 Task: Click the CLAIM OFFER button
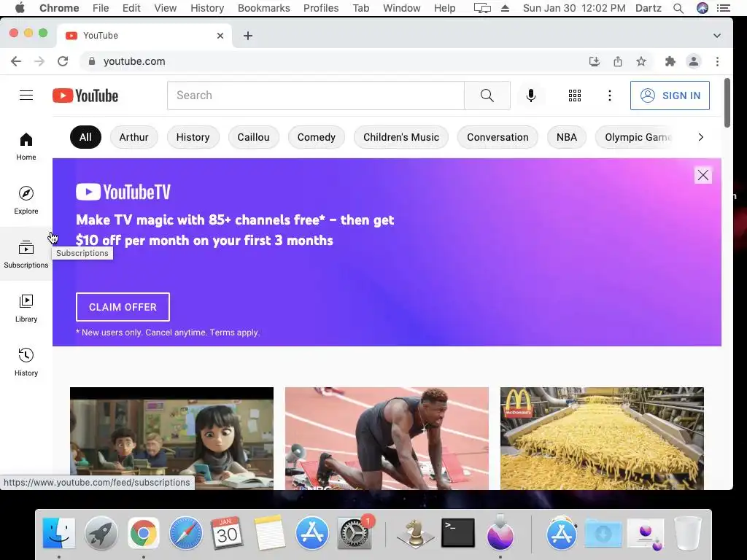(123, 307)
